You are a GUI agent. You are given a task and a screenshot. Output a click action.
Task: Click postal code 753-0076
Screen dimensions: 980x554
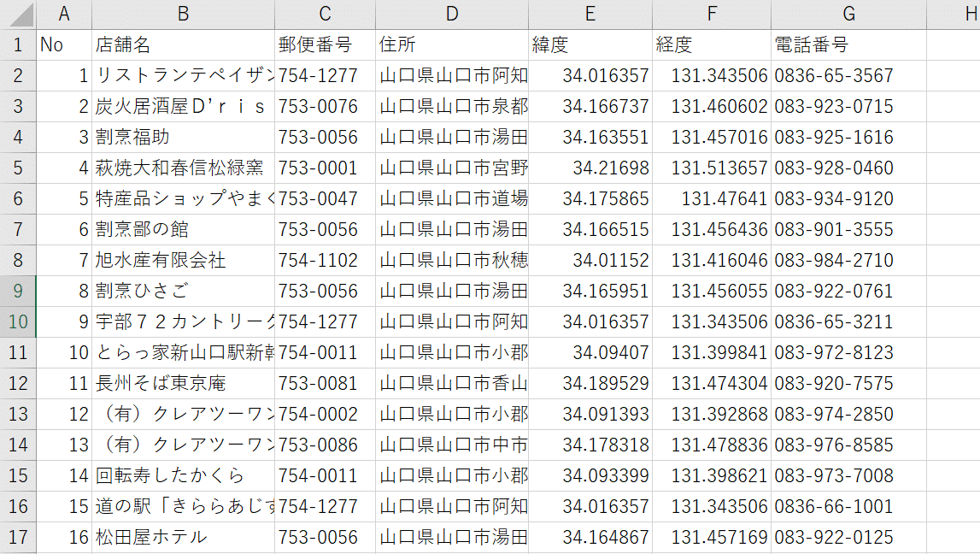(325, 106)
